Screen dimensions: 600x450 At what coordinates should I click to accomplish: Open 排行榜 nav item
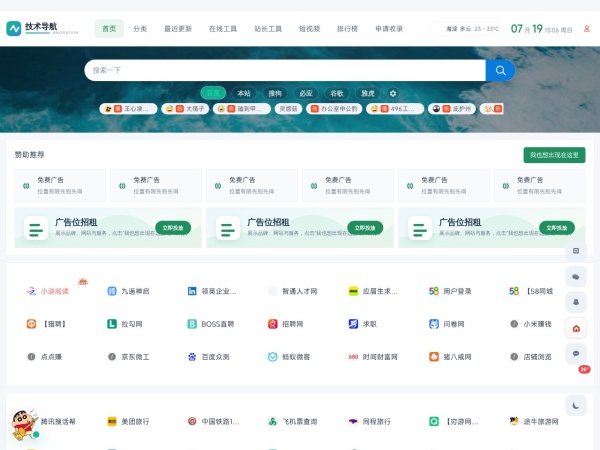[347, 29]
